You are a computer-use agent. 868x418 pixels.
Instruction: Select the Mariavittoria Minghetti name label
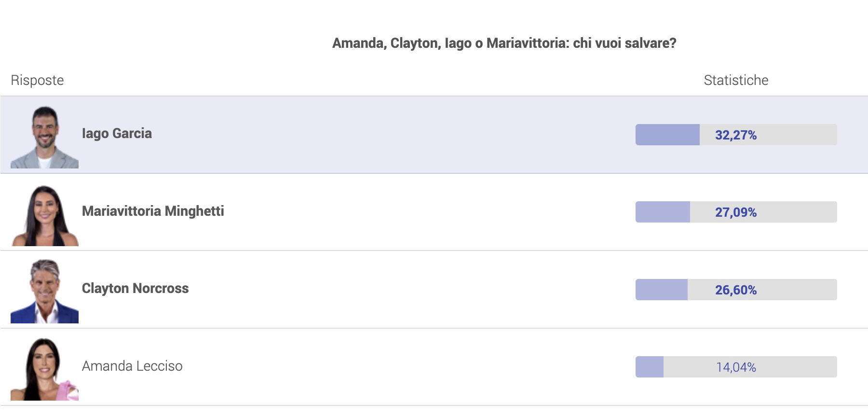153,211
